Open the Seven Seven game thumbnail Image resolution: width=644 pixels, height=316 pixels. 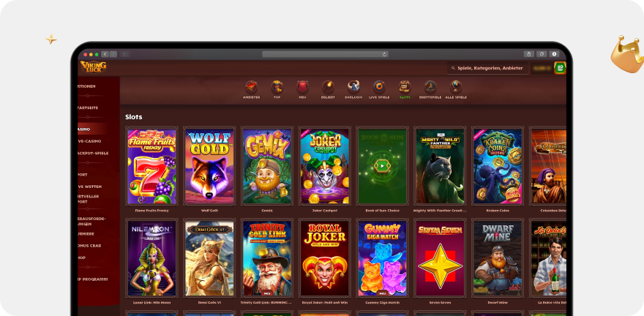440,258
